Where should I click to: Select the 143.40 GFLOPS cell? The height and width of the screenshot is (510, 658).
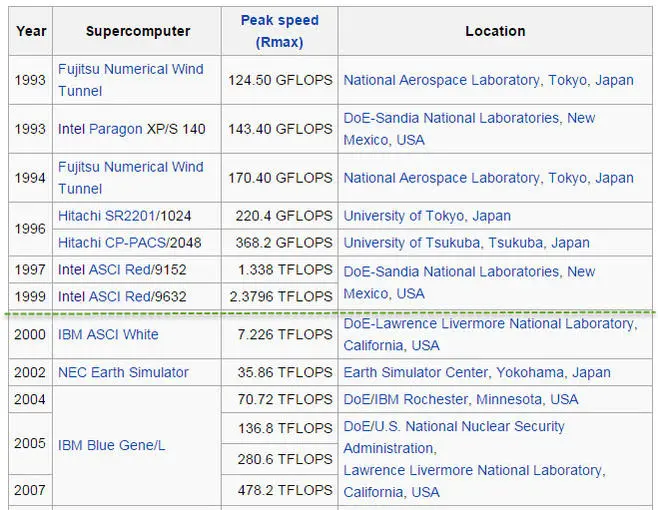point(280,129)
